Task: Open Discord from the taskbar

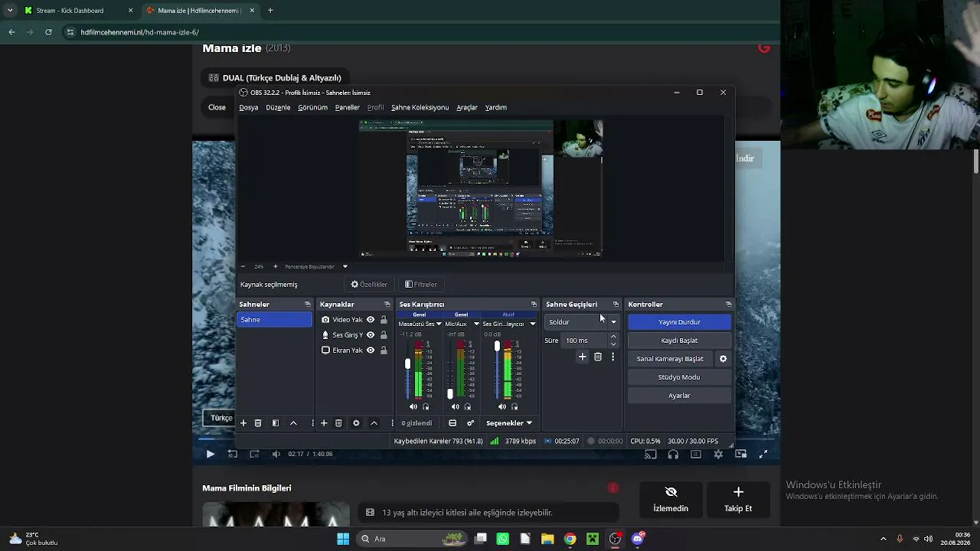Action: [638, 539]
